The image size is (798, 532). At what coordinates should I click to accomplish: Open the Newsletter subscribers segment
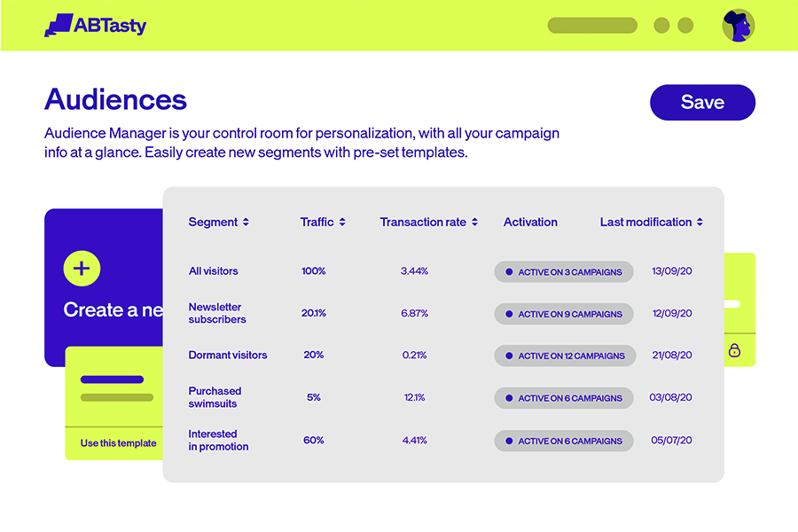[217, 313]
